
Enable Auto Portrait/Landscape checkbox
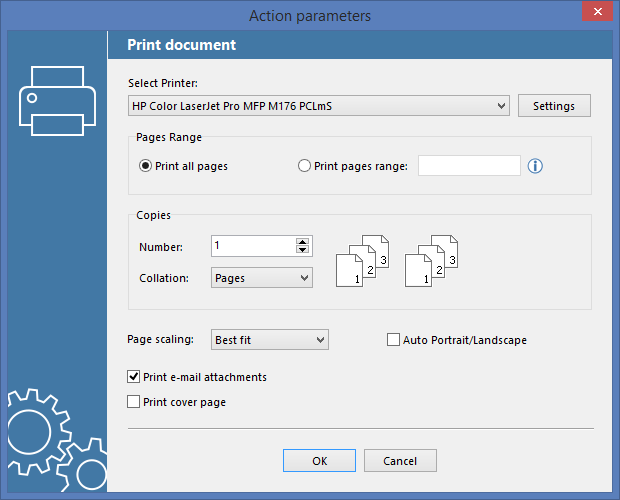click(393, 340)
